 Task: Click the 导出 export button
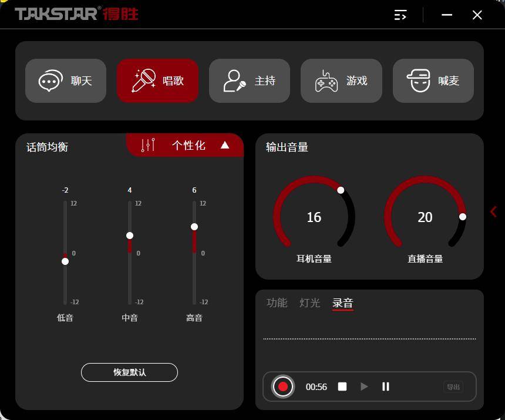(x=453, y=387)
